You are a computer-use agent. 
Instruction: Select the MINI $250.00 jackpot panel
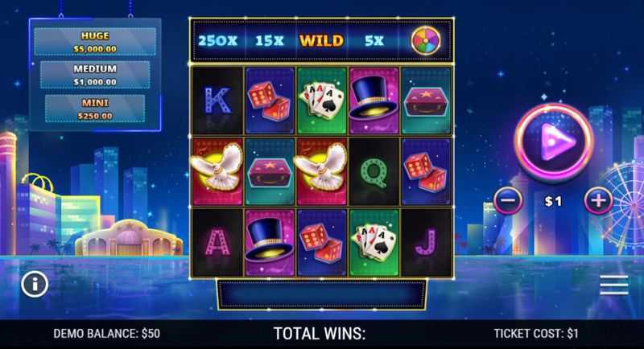95,109
